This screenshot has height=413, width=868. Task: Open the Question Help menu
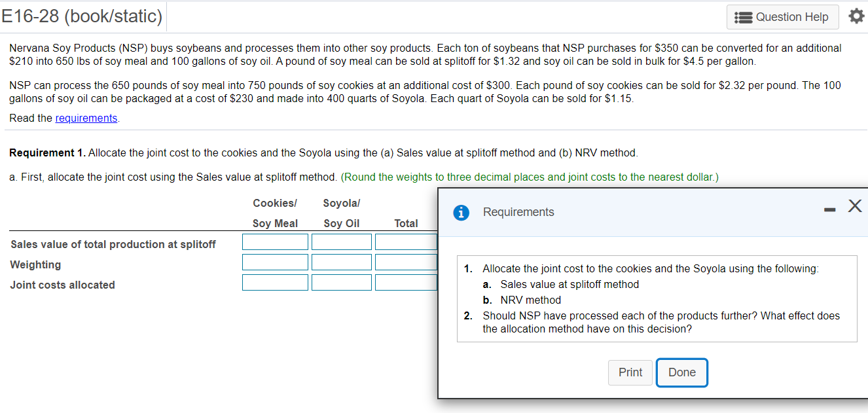[x=782, y=17]
